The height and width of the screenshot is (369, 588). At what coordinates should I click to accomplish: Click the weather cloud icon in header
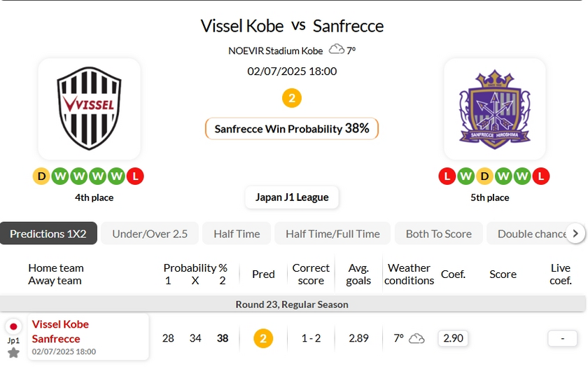click(337, 50)
